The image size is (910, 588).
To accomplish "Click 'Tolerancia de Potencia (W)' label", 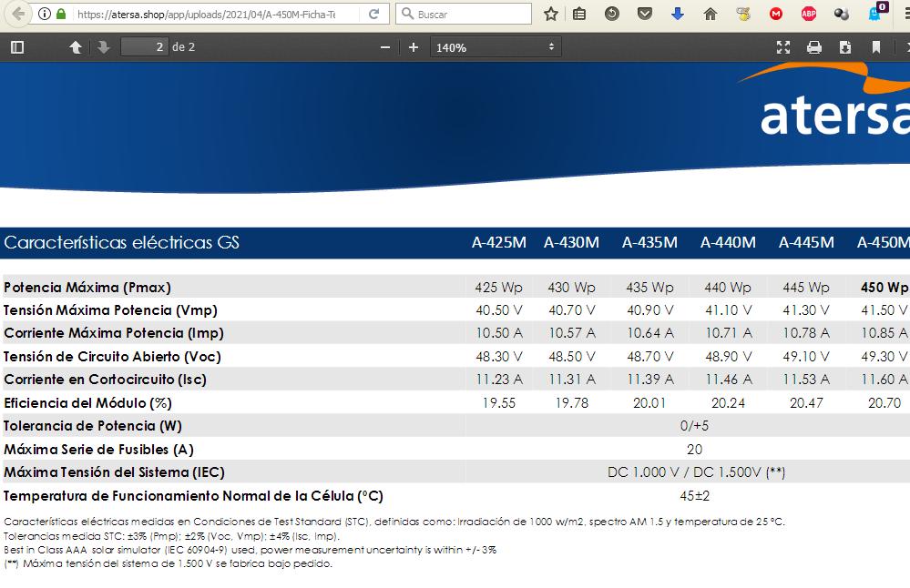I will pyautogui.click(x=93, y=426).
